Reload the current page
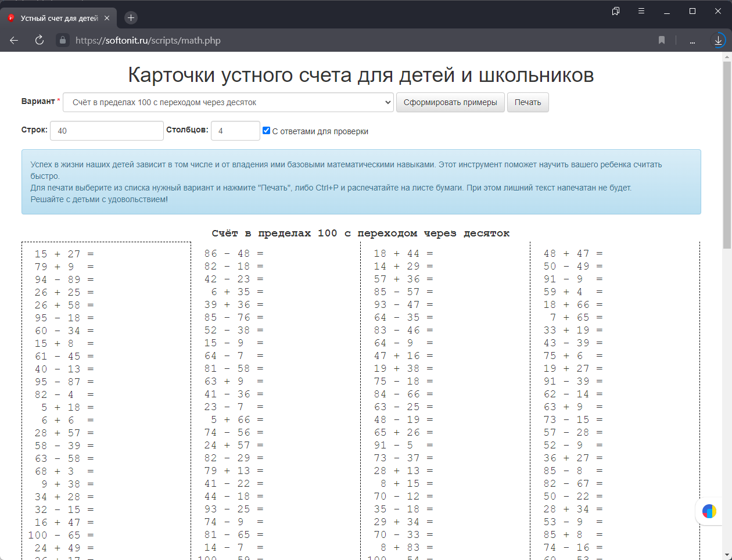 tap(40, 40)
